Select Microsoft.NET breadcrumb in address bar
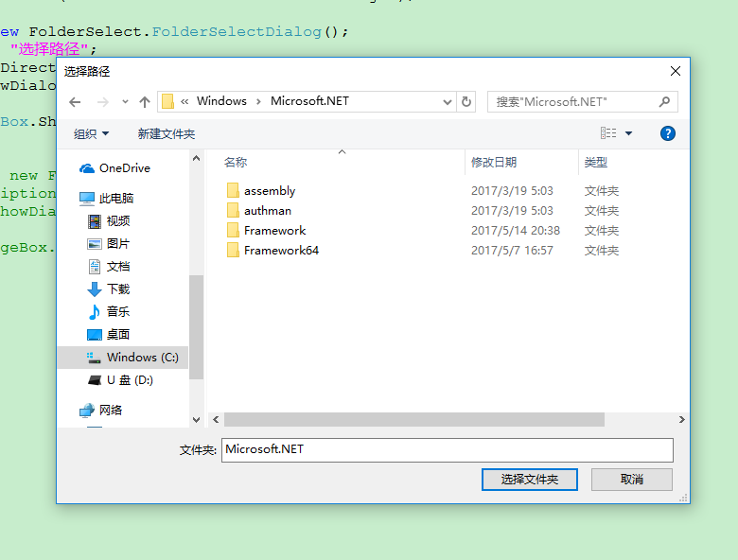The height and width of the screenshot is (560, 738). 309,101
